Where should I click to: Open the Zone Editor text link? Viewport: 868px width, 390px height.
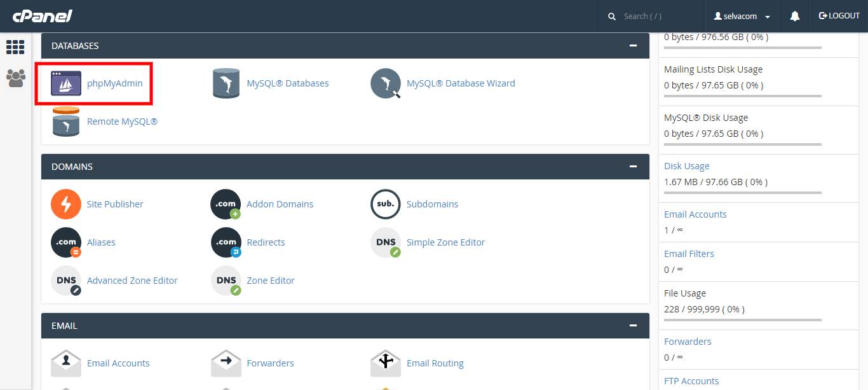click(x=271, y=281)
